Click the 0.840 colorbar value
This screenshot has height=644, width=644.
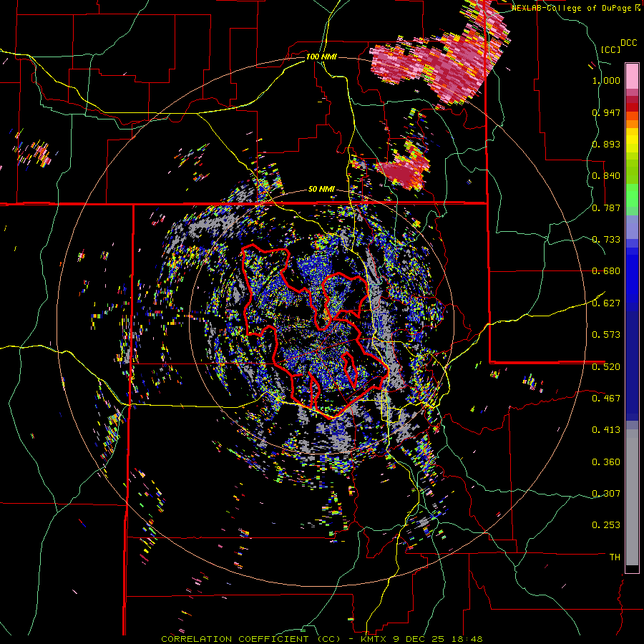coord(606,176)
